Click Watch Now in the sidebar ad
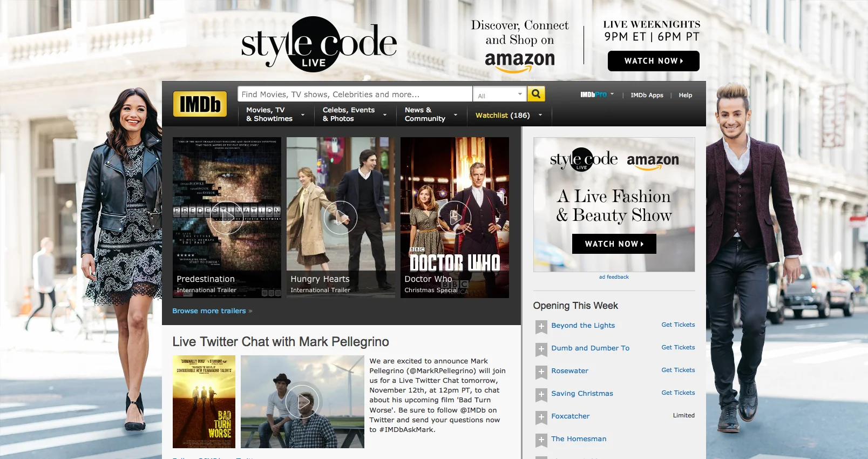Screen dimensions: 868x459 click(614, 244)
